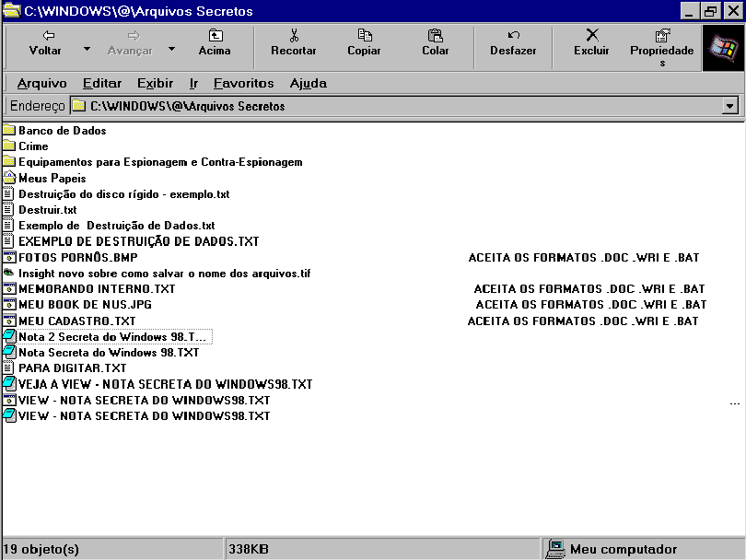This screenshot has width=746, height=560.
Task: Click the Destruir.txt file name
Action: (x=48, y=210)
